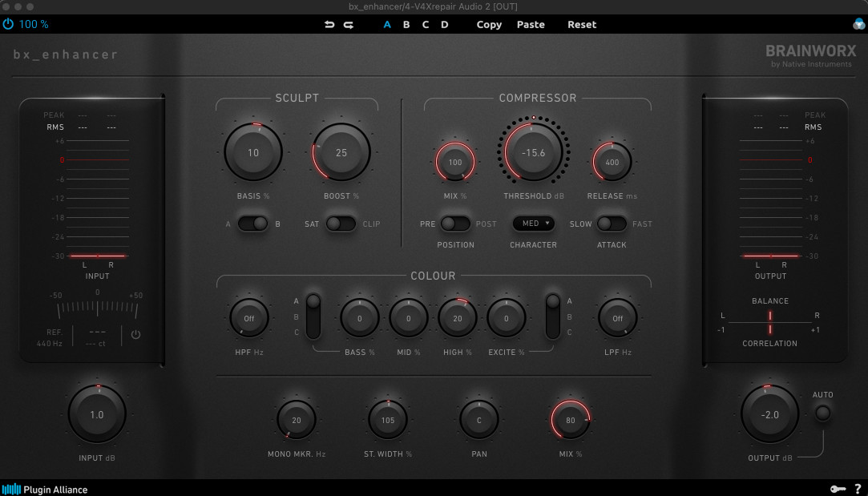This screenshot has height=496, width=868.
Task: Click the LPF Hz knob
Action: click(x=618, y=318)
